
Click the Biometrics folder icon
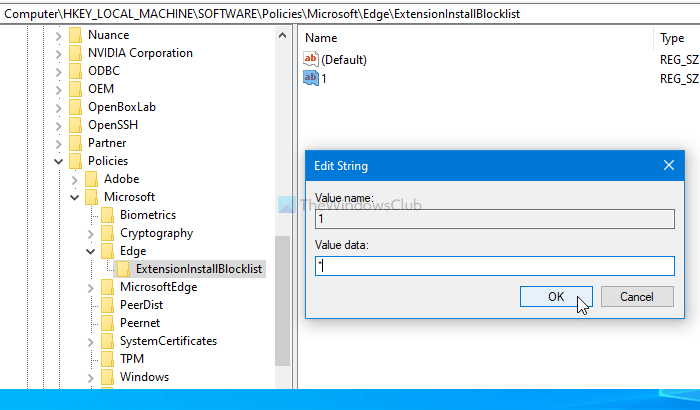tap(108, 215)
